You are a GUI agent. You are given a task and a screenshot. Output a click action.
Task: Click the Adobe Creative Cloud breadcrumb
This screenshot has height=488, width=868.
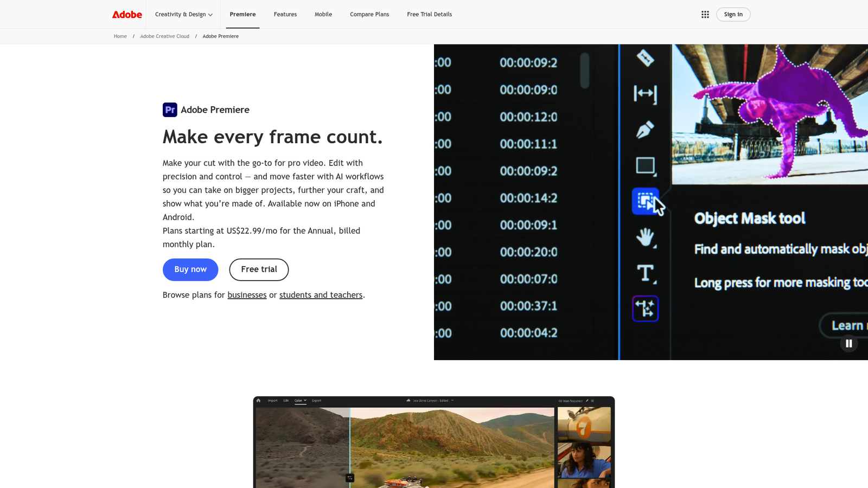click(x=165, y=36)
